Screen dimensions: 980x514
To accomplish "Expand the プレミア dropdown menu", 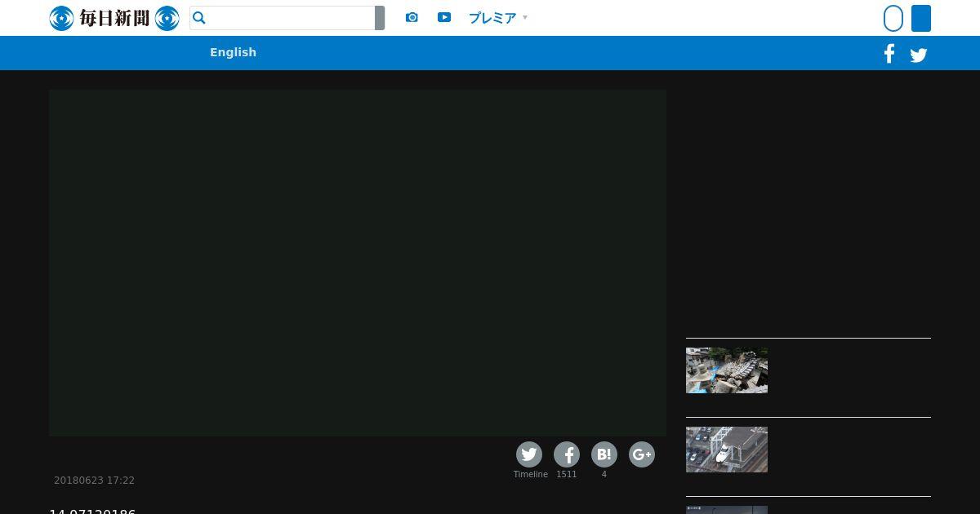I will click(498, 18).
